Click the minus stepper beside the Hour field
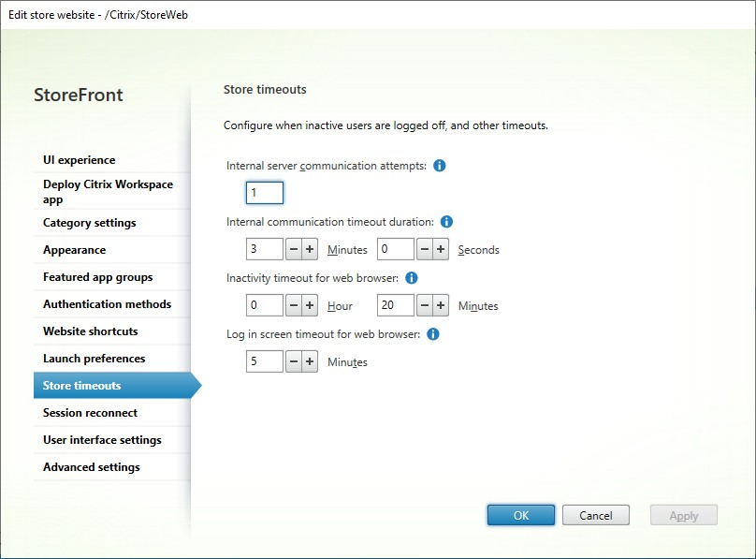The width and height of the screenshot is (756, 559). (x=293, y=304)
